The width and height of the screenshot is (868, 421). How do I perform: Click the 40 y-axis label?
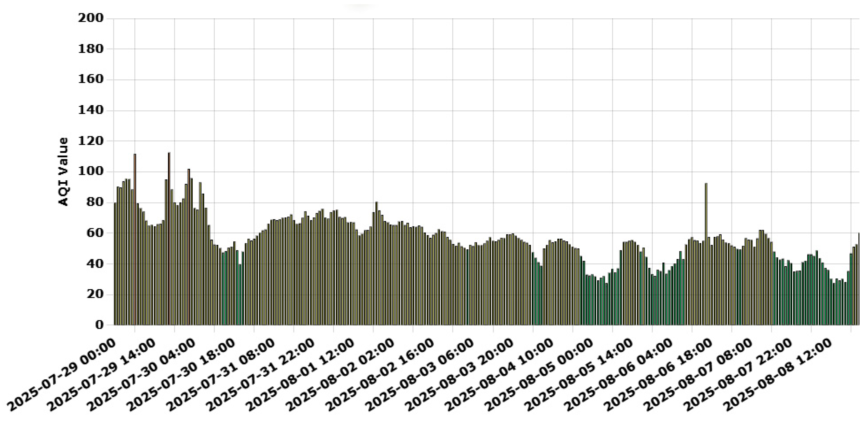click(x=95, y=264)
